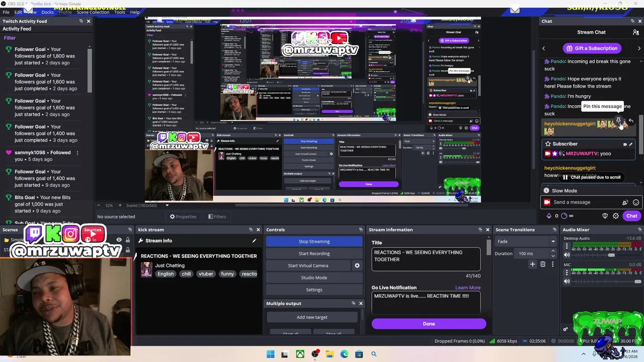Open the Bits icon below chat
This screenshot has width=644, height=362.
[549, 216]
